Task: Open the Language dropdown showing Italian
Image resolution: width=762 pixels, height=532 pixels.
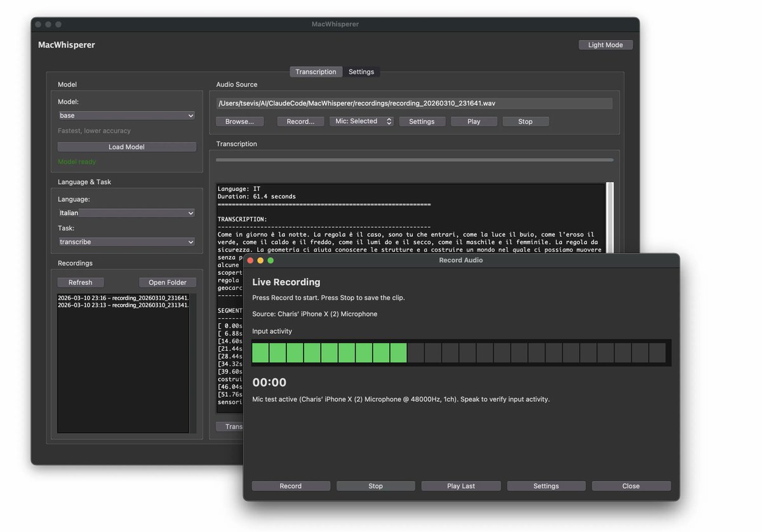Action: [126, 213]
